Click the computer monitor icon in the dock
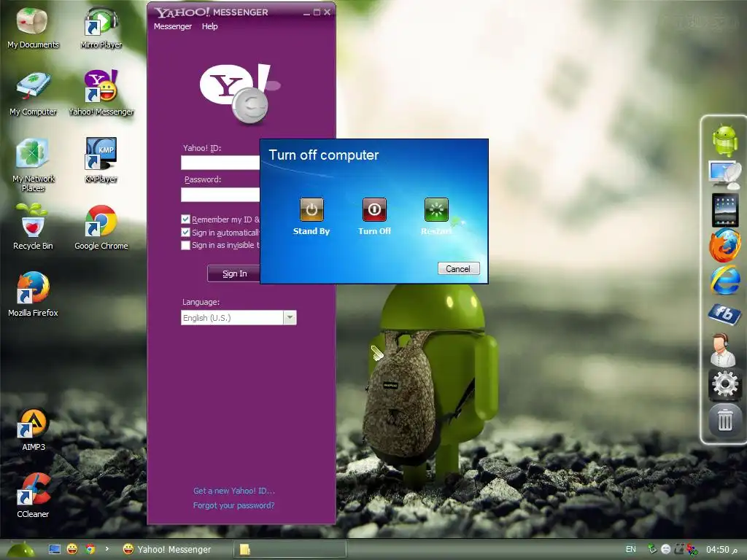Screen dimensions: 747x560 click(x=724, y=175)
